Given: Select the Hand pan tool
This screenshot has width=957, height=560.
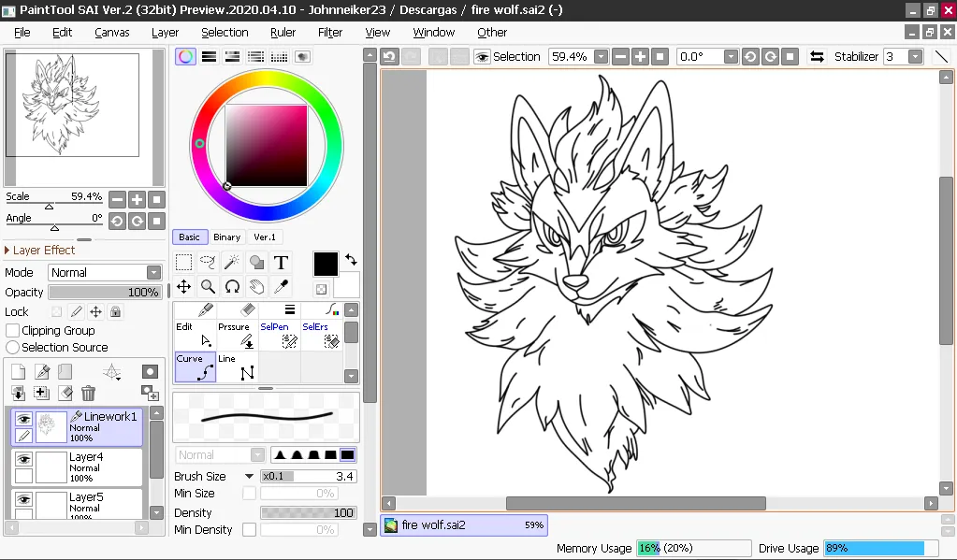Looking at the screenshot, I should pyautogui.click(x=256, y=286).
